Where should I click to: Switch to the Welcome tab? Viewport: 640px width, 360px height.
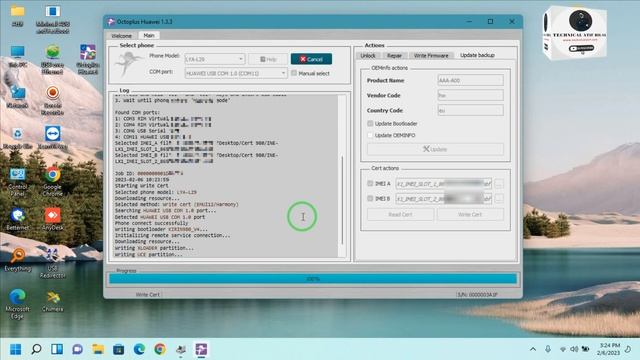point(122,36)
